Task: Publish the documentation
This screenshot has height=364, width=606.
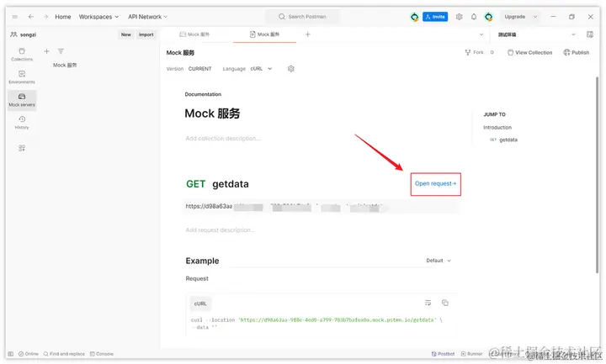Action: coord(577,52)
